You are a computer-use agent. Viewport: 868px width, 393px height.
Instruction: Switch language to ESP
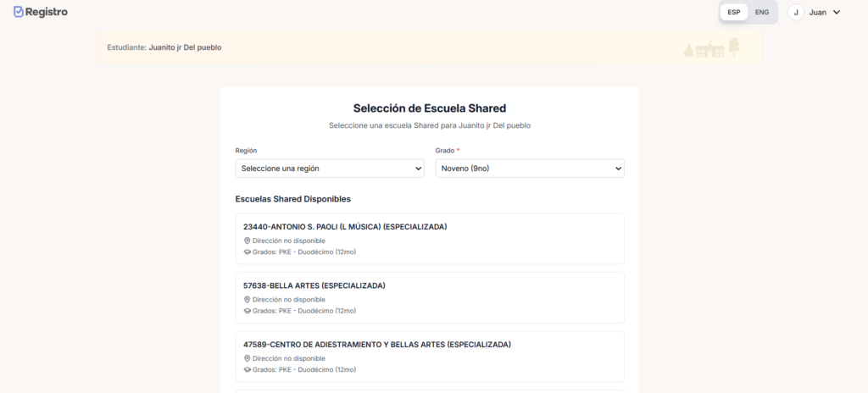tap(734, 12)
